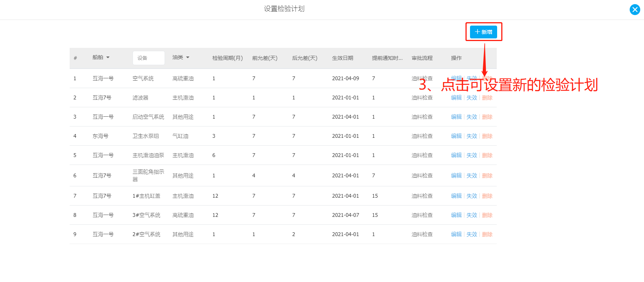Select the 三面舵角指示器 equipment cell
Viewport: 644px width, 282px height.
click(148, 175)
